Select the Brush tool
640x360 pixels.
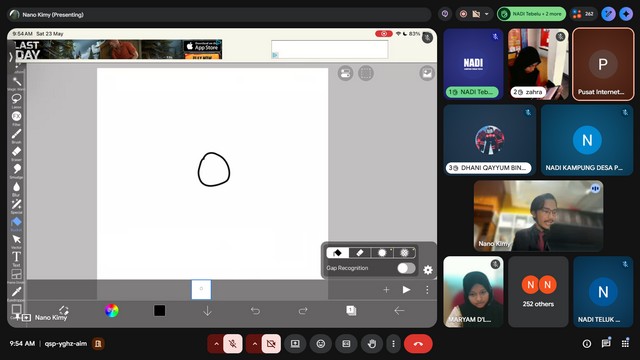16,134
